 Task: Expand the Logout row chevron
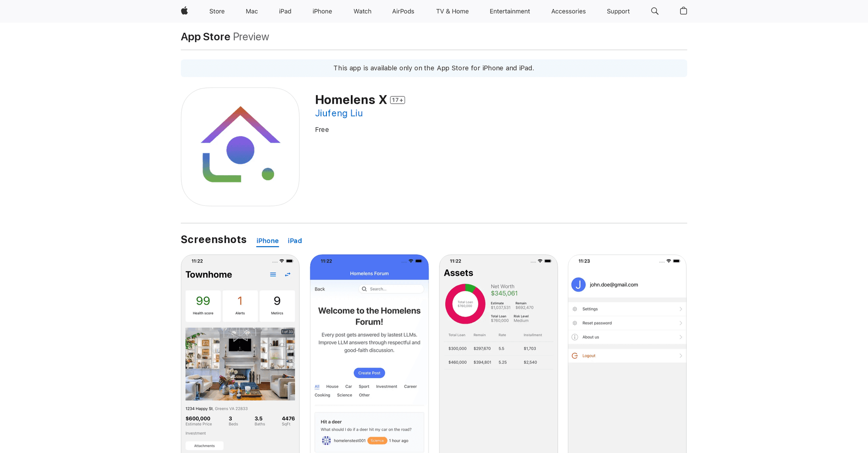pyautogui.click(x=681, y=356)
